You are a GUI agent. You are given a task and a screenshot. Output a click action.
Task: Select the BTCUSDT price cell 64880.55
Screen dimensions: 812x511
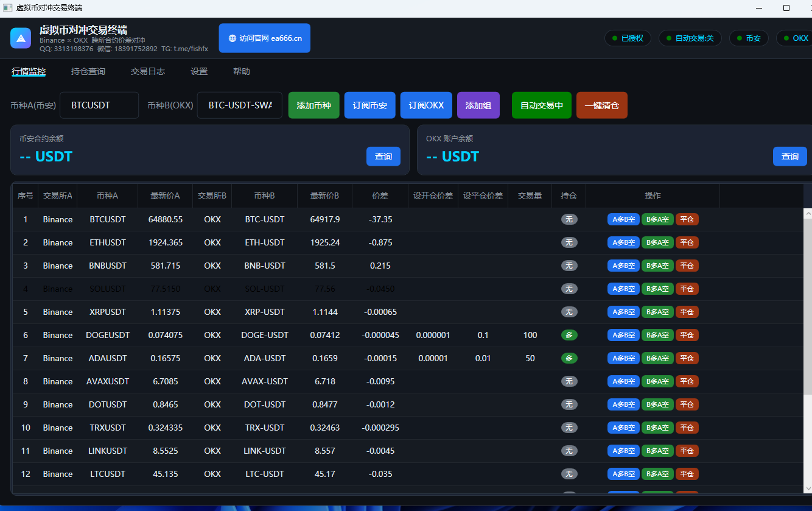(166, 219)
